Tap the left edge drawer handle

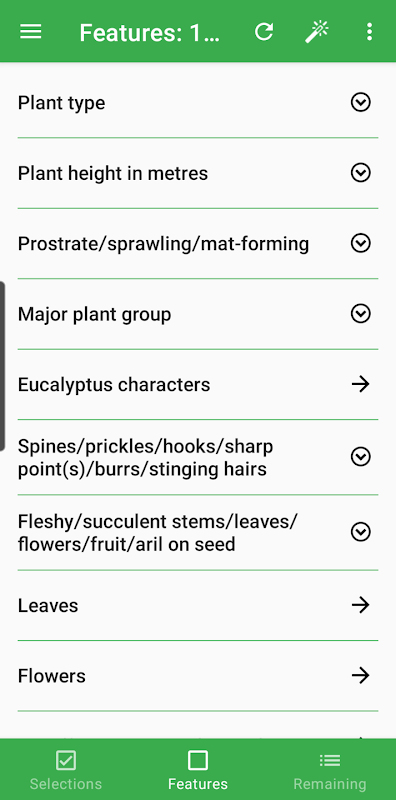pyautogui.click(x=3, y=366)
